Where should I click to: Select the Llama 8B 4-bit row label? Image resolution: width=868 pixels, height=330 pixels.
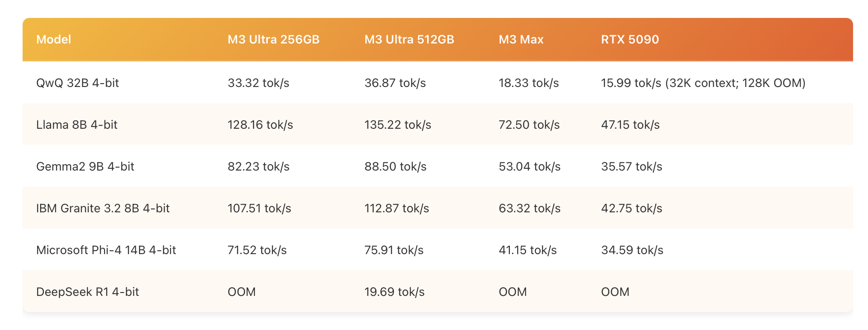click(x=77, y=124)
